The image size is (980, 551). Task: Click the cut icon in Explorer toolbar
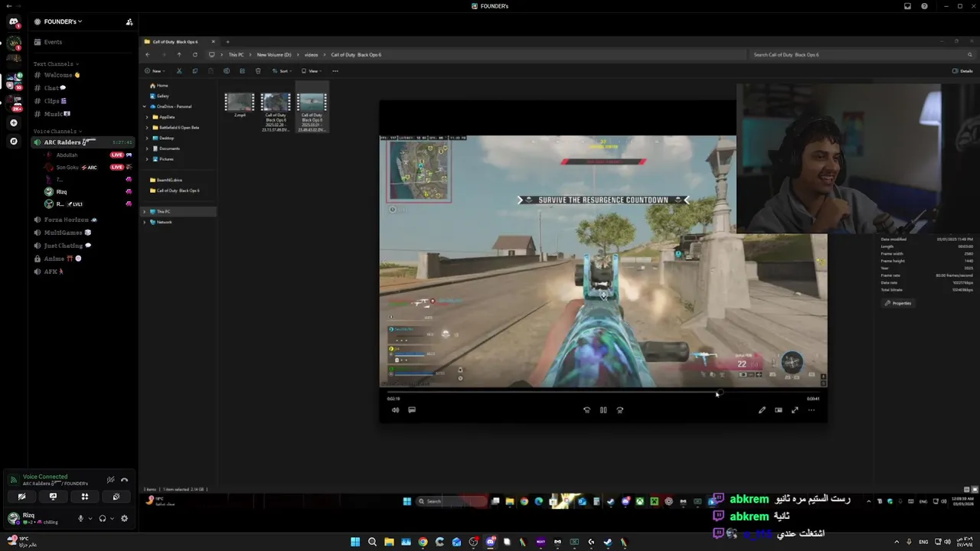click(x=179, y=71)
